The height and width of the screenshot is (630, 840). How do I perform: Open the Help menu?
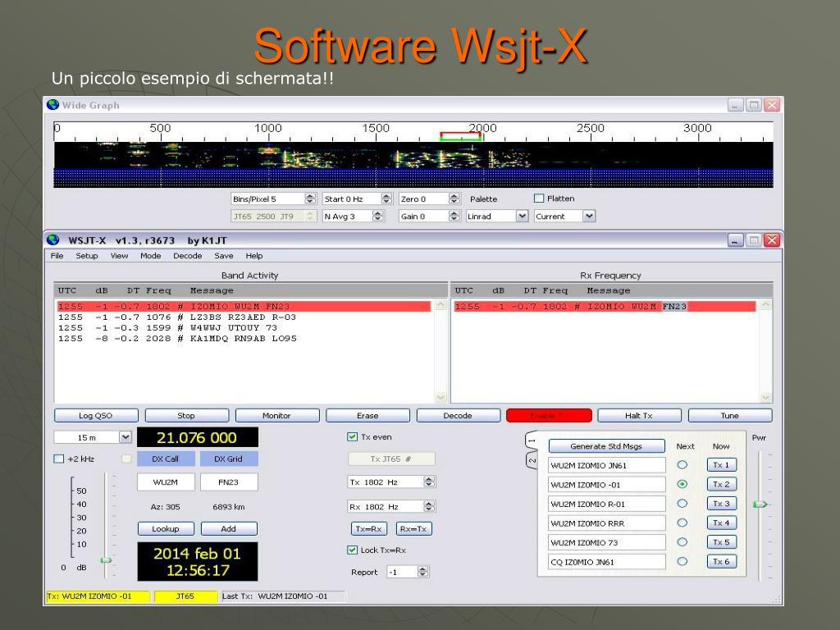[254, 256]
